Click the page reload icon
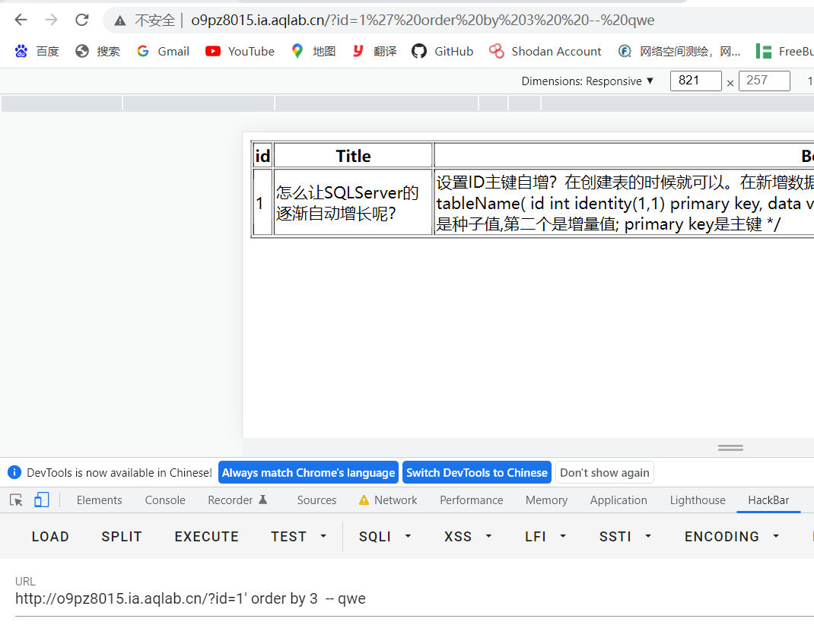Image resolution: width=814 pixels, height=644 pixels. pyautogui.click(x=81, y=21)
